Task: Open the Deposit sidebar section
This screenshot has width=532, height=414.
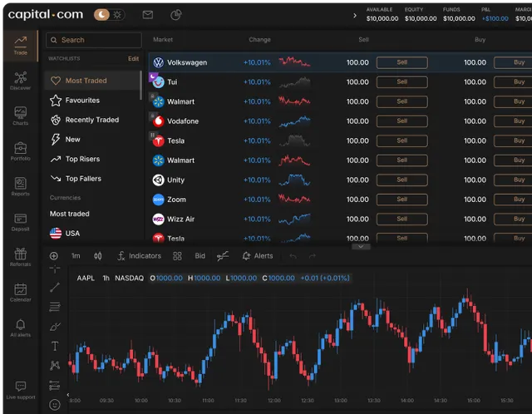Action: (20, 222)
